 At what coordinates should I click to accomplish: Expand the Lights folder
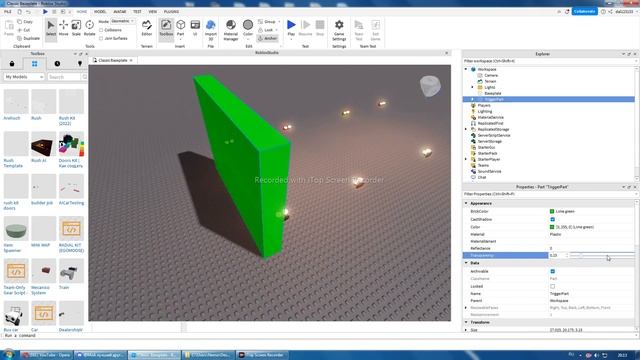[x=472, y=87]
